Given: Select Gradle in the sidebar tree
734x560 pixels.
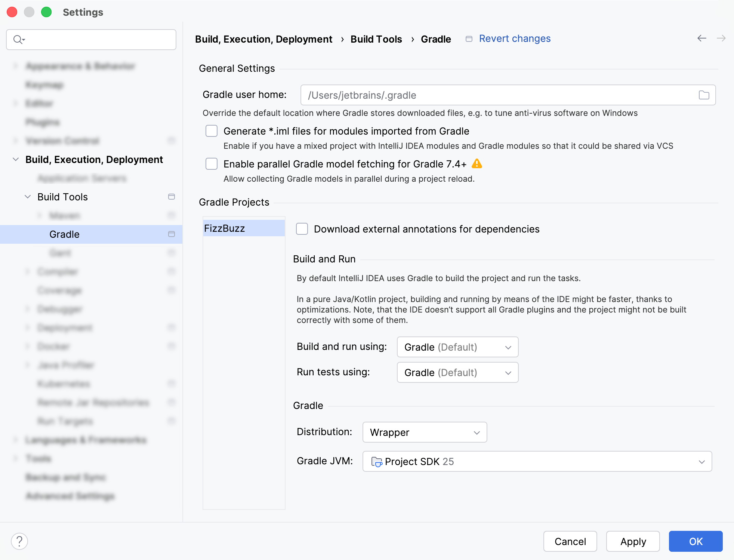Looking at the screenshot, I should (x=91, y=234).
